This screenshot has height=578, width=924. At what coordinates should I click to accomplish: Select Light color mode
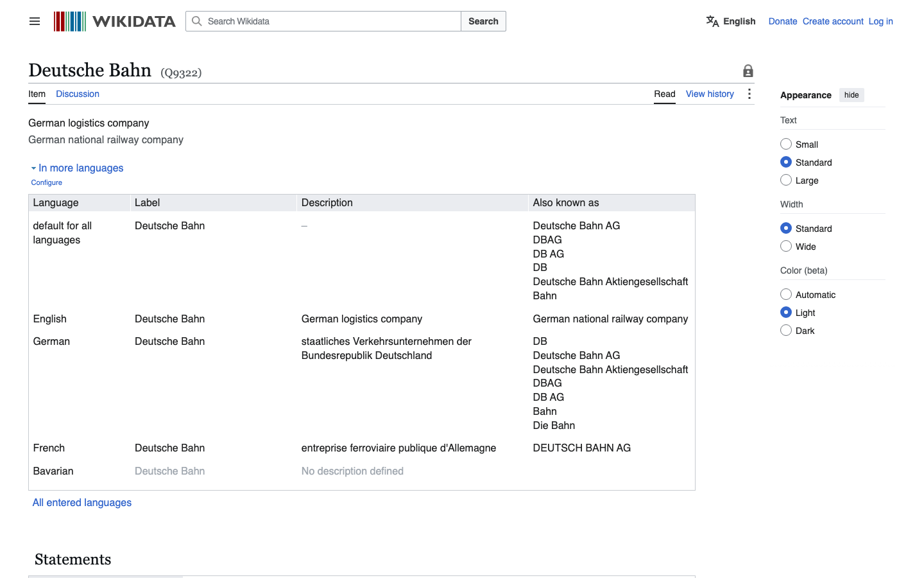tap(786, 312)
